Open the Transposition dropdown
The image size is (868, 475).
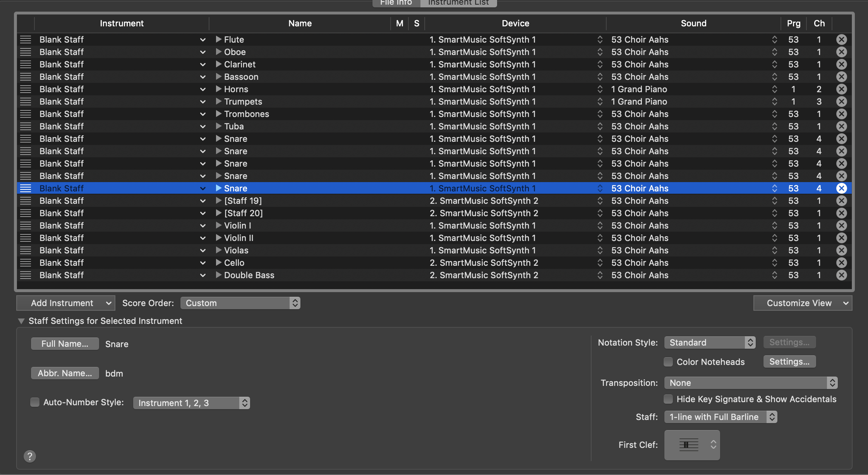(x=750, y=383)
